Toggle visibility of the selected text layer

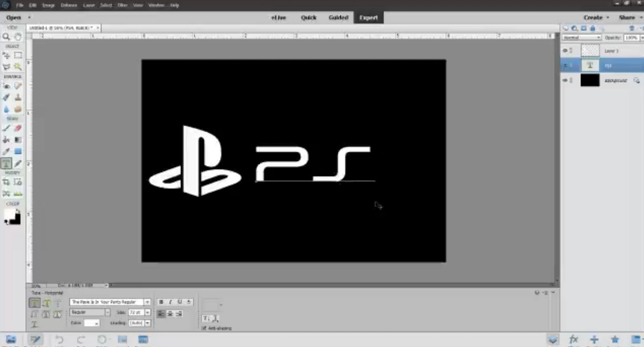(565, 65)
